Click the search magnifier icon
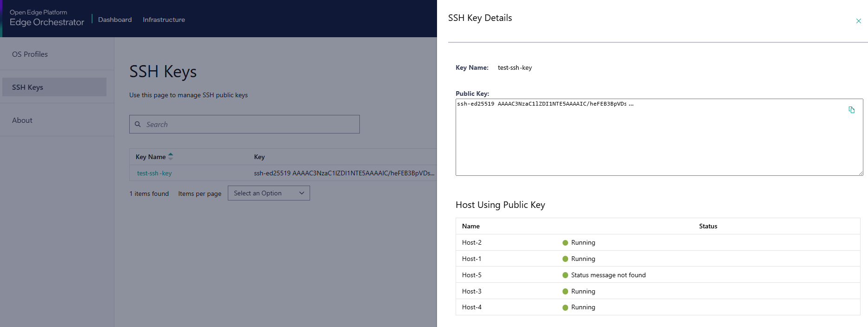 tap(138, 124)
